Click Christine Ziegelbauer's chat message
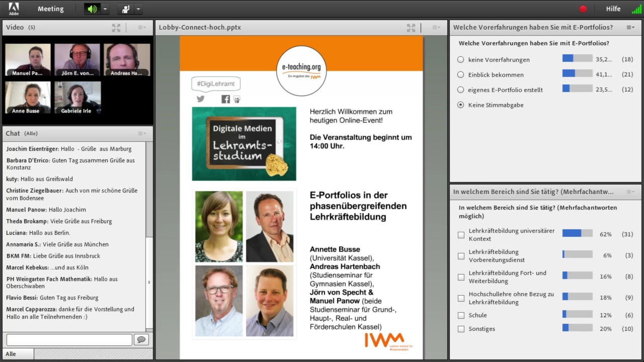The image size is (644, 362). 72,195
